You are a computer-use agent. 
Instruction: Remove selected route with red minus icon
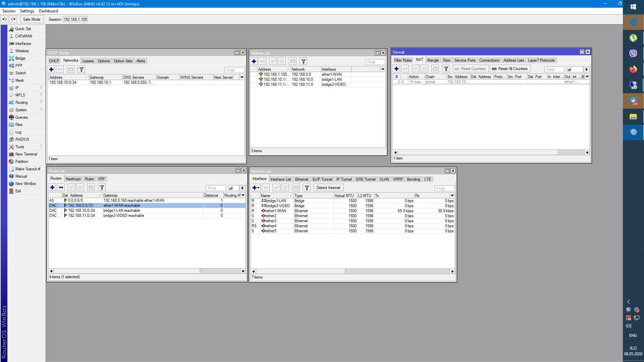61,187
